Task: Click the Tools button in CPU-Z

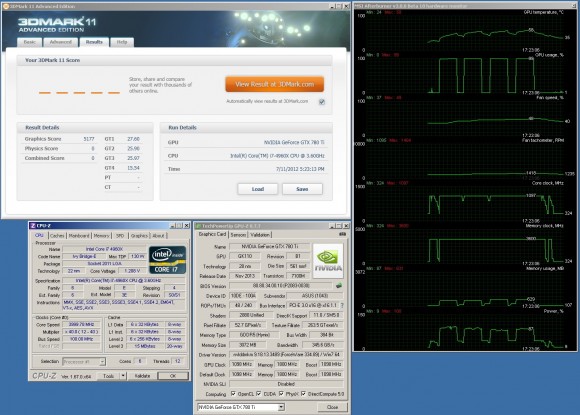Action: pos(108,376)
